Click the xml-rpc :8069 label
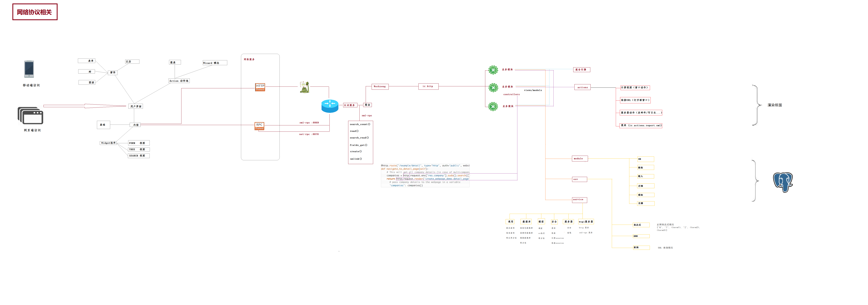 coord(309,123)
